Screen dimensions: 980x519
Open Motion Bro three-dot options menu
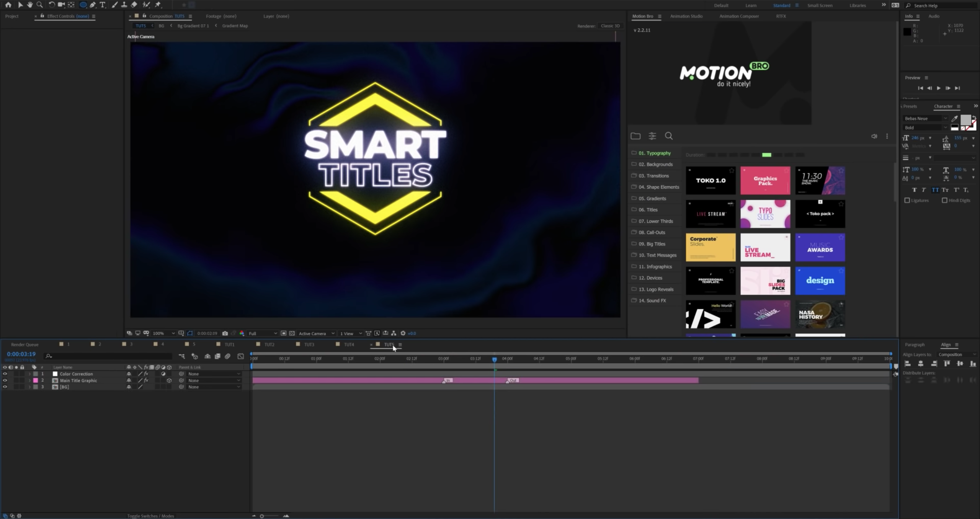pyautogui.click(x=887, y=136)
